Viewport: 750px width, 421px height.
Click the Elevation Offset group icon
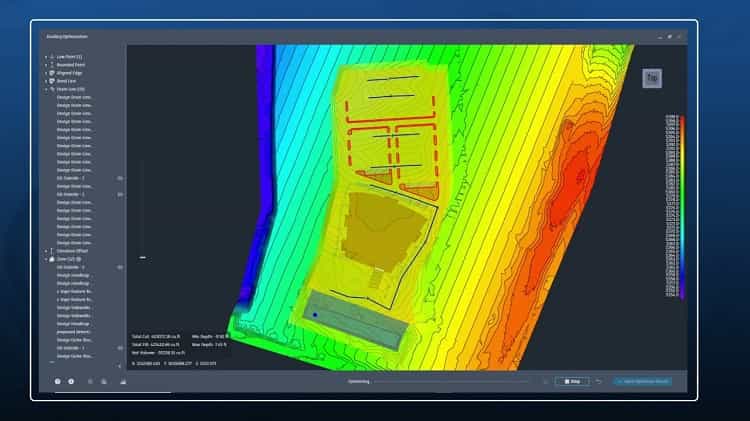52,251
